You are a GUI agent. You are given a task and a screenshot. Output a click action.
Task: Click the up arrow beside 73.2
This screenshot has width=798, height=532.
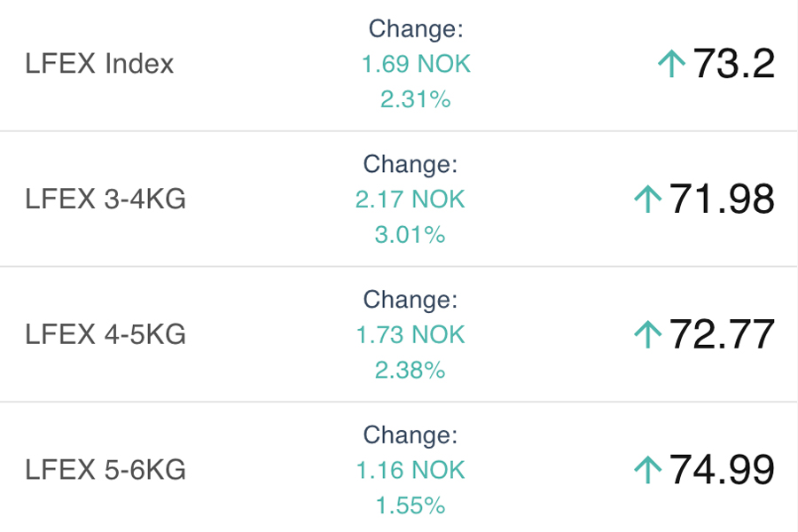671,64
